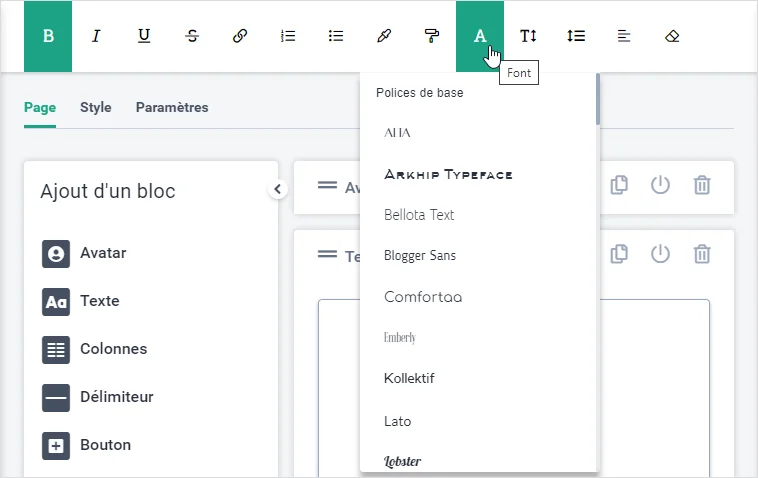Open the text highlight color tool
The height and width of the screenshot is (478, 758).
(384, 36)
